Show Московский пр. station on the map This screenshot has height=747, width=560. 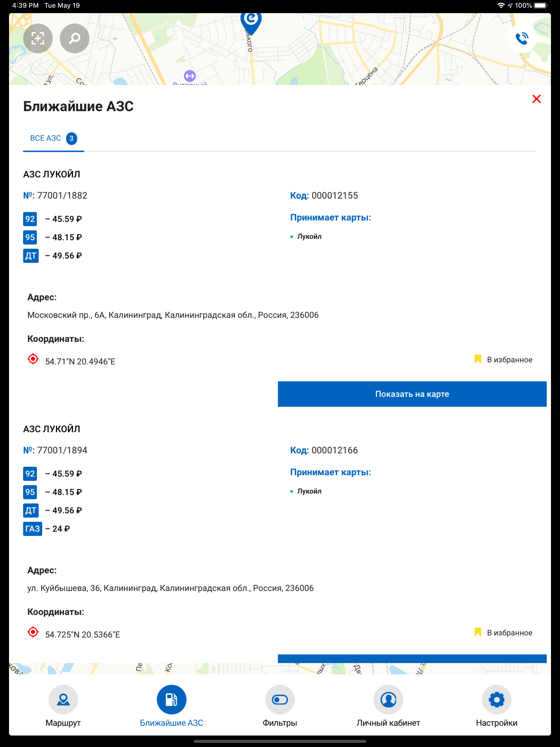coord(412,394)
